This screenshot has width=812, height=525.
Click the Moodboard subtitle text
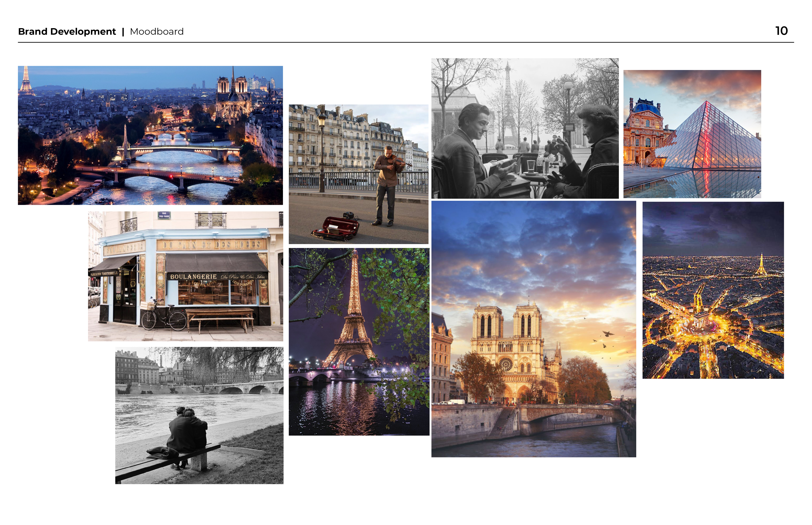[x=157, y=32]
